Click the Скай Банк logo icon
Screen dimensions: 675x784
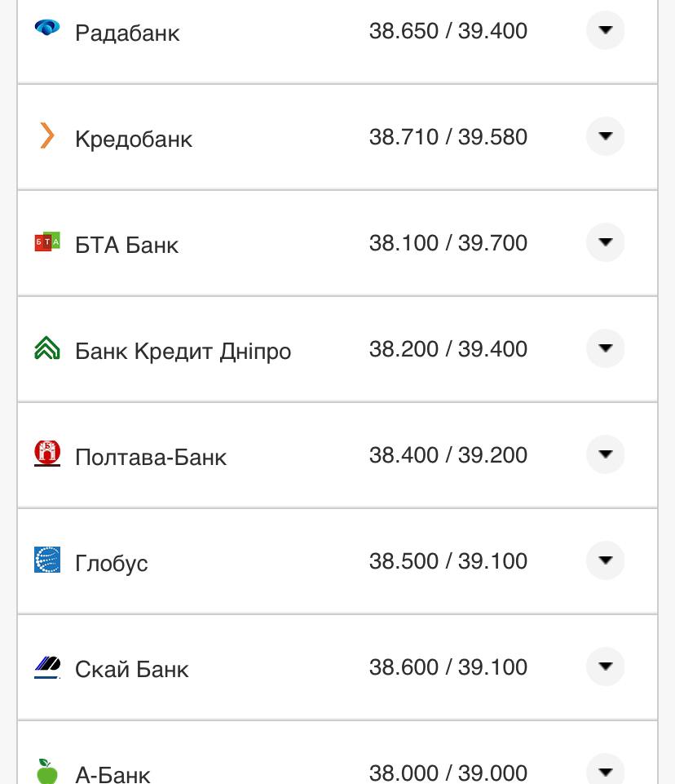(x=47, y=667)
